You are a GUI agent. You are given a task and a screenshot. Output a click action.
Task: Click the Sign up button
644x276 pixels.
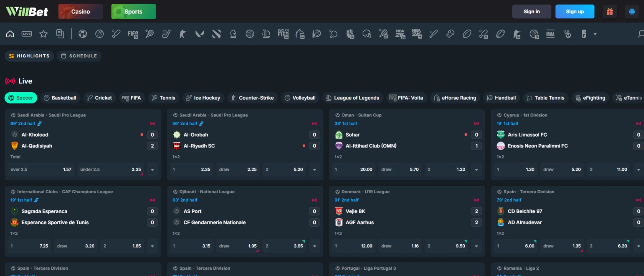(575, 11)
